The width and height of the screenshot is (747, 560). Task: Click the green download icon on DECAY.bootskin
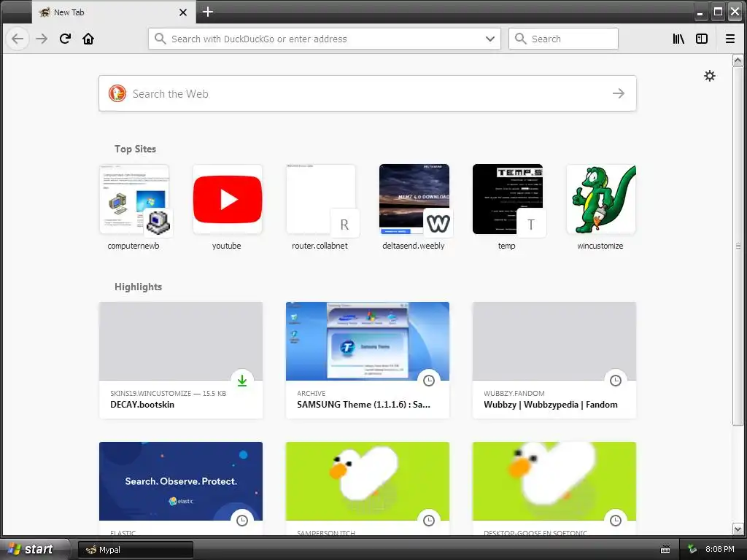coord(242,381)
